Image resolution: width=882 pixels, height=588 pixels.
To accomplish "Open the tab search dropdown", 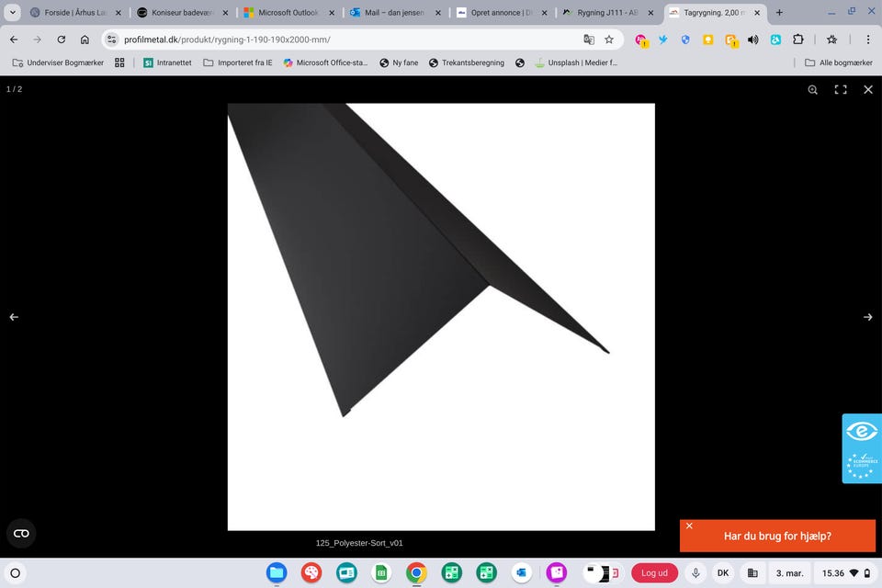I will tap(12, 12).
